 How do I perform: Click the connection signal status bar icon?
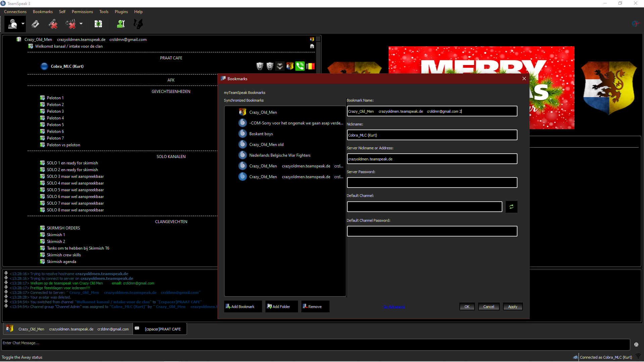point(638,357)
